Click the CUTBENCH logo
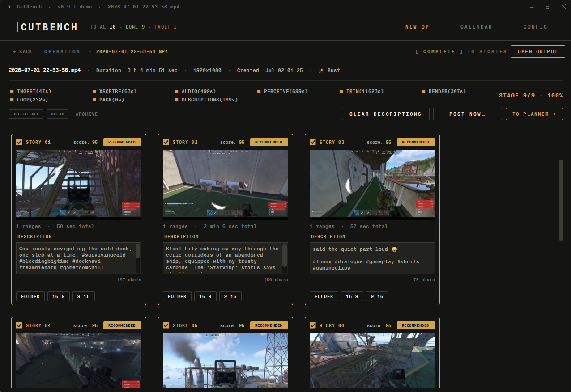 tap(47, 27)
